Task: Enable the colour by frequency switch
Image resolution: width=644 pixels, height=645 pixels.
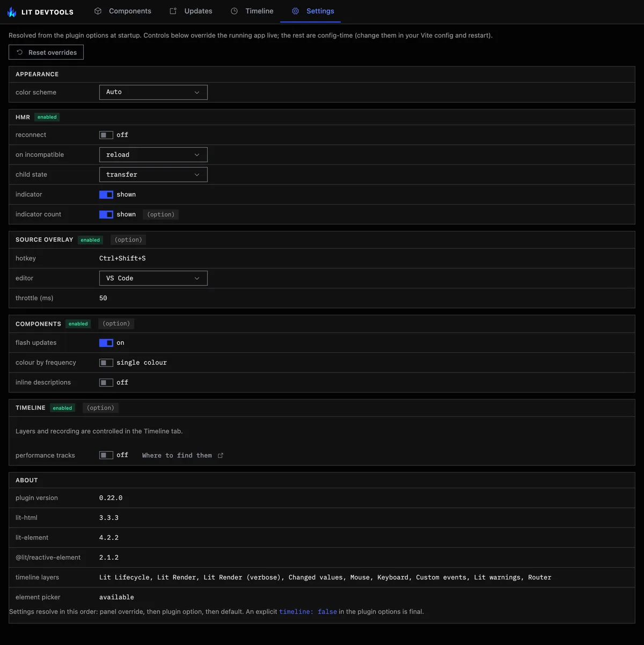Action: point(106,363)
